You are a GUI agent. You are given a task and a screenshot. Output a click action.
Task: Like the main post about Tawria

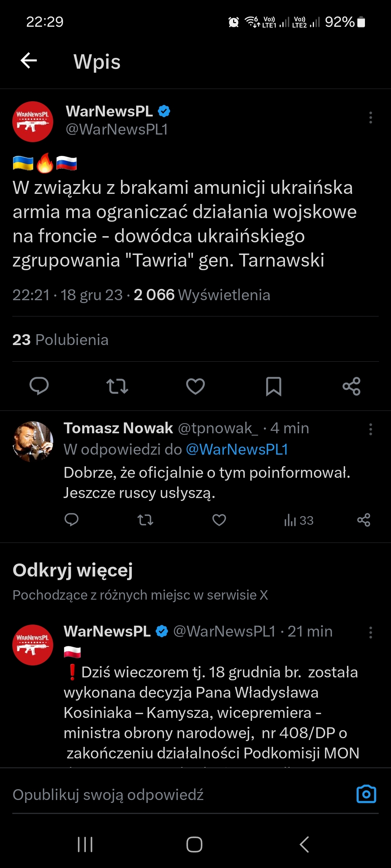(195, 386)
